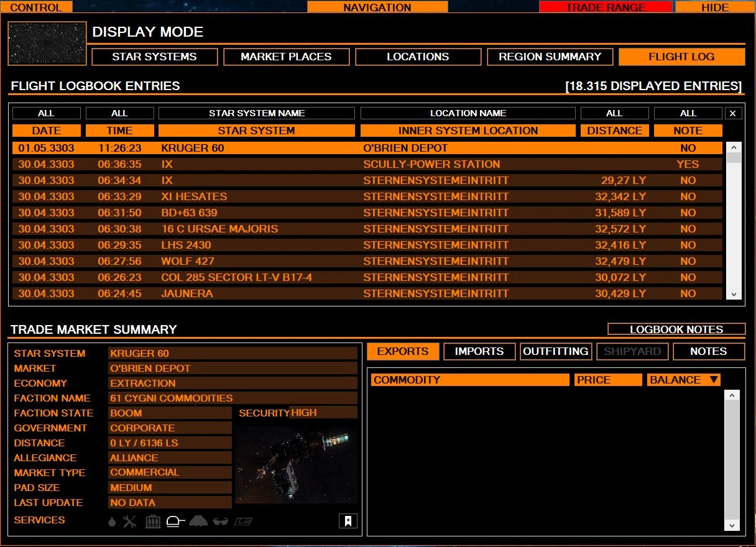756x547 pixels.
Task: Click the YES note for Scully-Power Station
Action: click(688, 164)
